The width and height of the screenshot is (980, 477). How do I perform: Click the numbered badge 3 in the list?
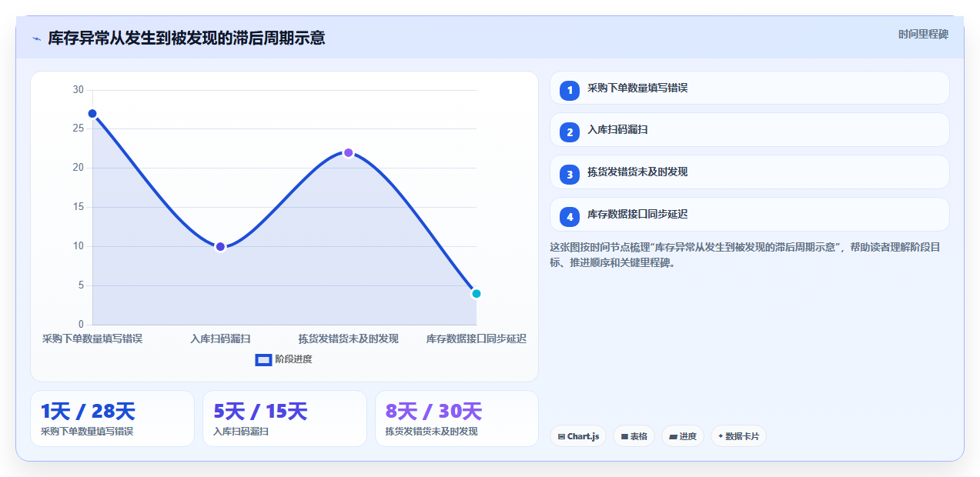(x=570, y=175)
